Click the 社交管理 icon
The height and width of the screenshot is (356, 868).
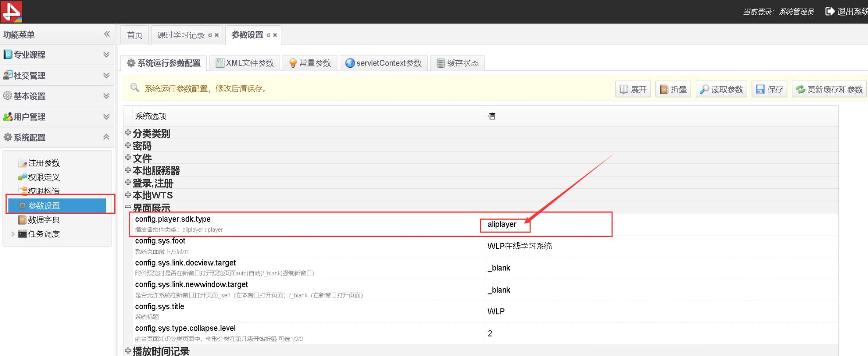(8, 75)
